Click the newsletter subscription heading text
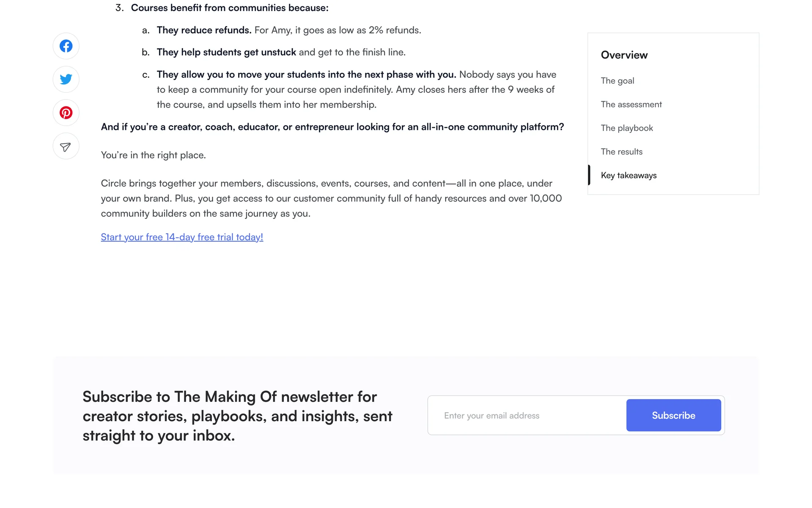 coord(237,416)
